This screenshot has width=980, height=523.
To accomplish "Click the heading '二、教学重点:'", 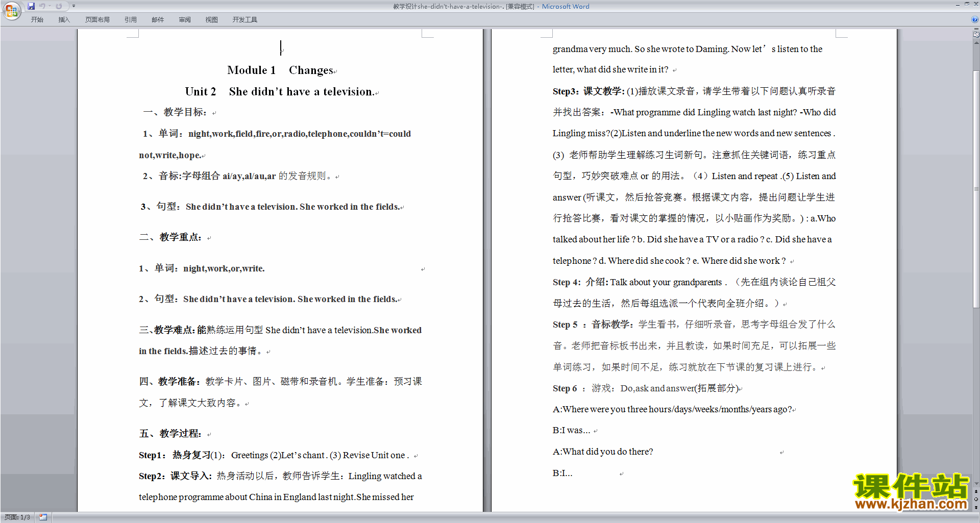I will pos(170,237).
